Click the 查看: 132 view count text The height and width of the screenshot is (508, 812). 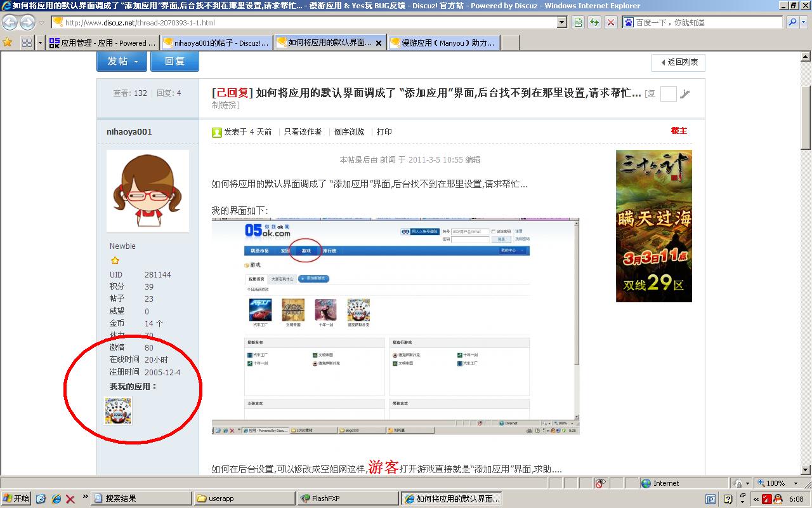130,93
